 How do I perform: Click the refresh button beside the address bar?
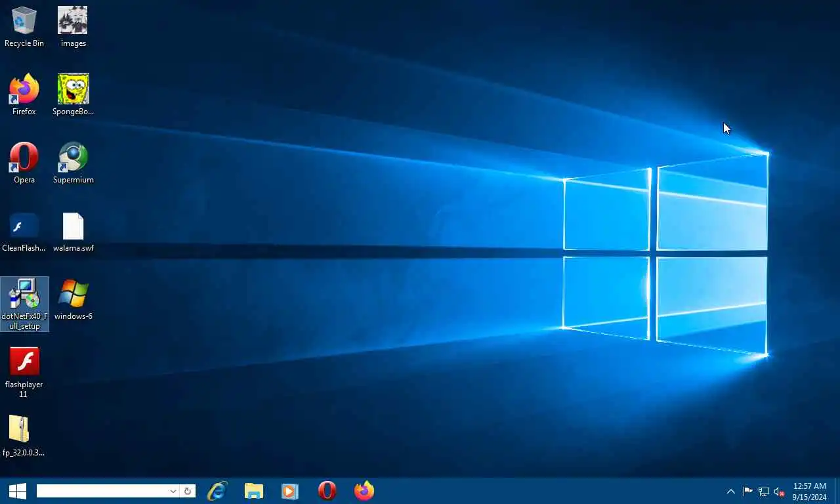click(188, 491)
